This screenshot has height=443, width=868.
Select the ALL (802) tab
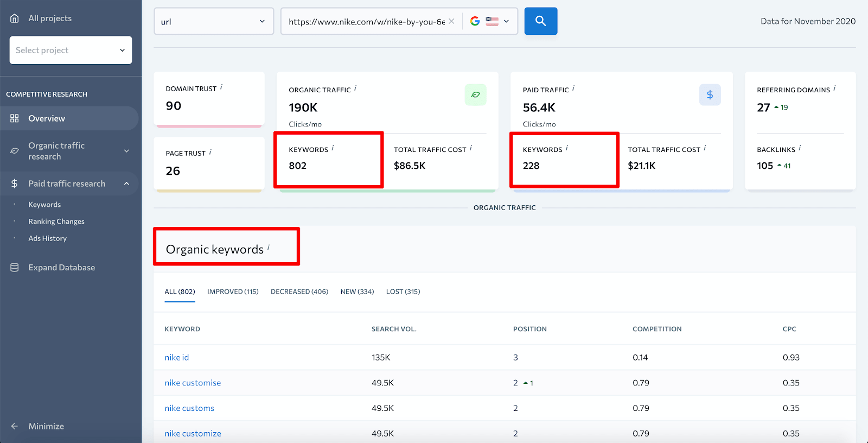point(180,292)
